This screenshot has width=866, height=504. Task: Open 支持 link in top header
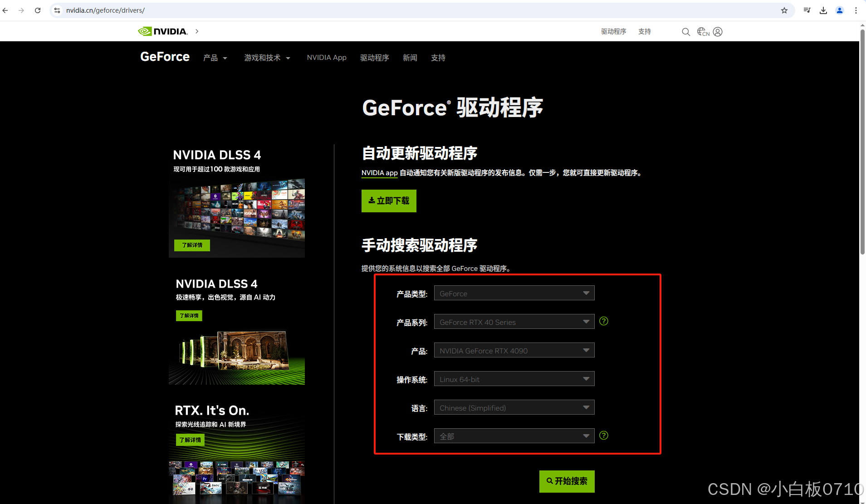[645, 32]
